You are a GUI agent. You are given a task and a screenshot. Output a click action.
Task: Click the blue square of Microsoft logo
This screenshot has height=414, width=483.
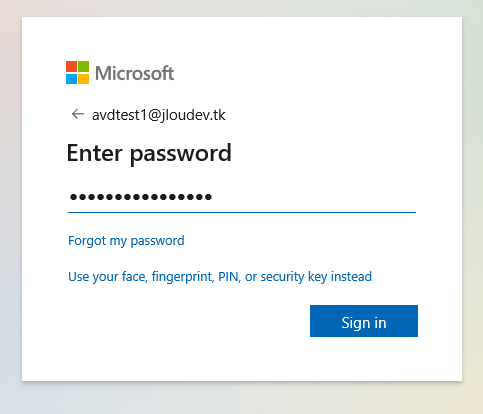tap(71, 78)
